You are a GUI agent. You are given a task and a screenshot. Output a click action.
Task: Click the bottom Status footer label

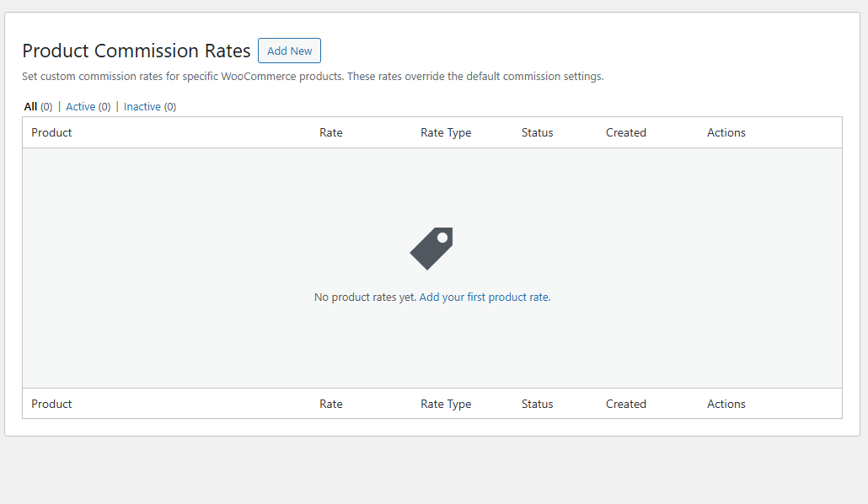(537, 404)
